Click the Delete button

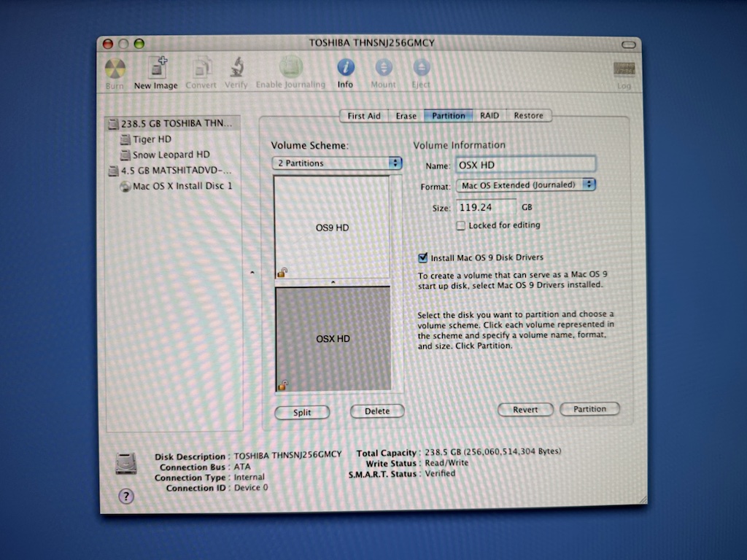pos(377,411)
